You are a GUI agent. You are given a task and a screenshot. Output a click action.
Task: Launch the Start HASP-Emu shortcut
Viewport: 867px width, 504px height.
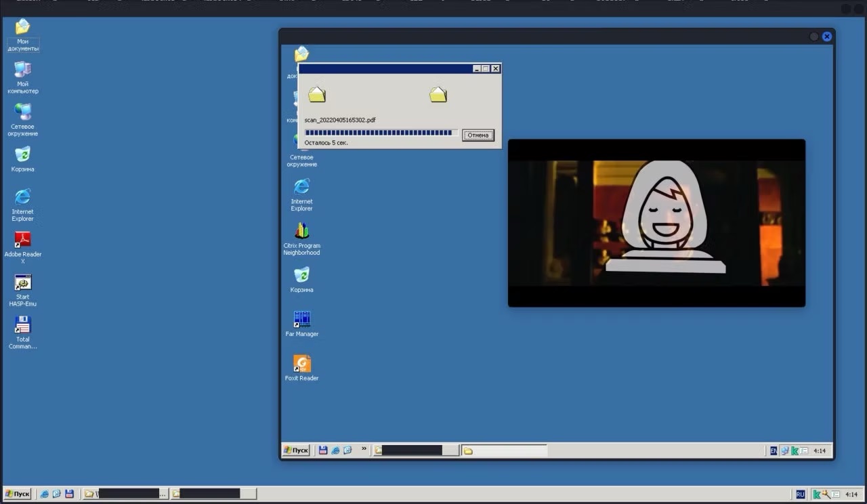pyautogui.click(x=23, y=284)
